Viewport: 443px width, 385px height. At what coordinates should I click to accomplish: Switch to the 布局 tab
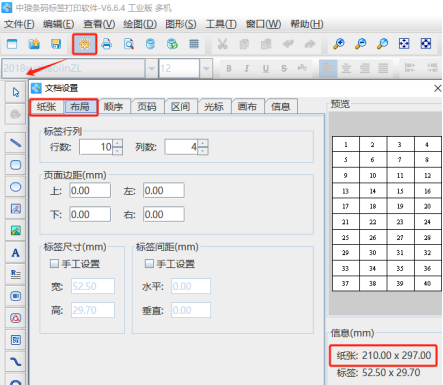[x=80, y=107]
